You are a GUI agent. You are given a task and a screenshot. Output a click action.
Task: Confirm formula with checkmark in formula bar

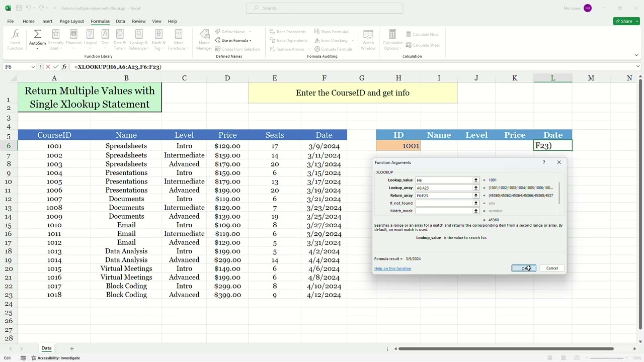click(x=56, y=67)
